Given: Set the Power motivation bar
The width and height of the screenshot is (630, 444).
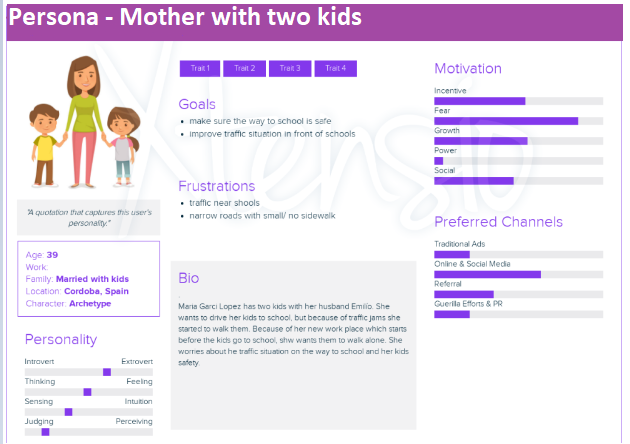Looking at the screenshot, I should click(x=518, y=161).
